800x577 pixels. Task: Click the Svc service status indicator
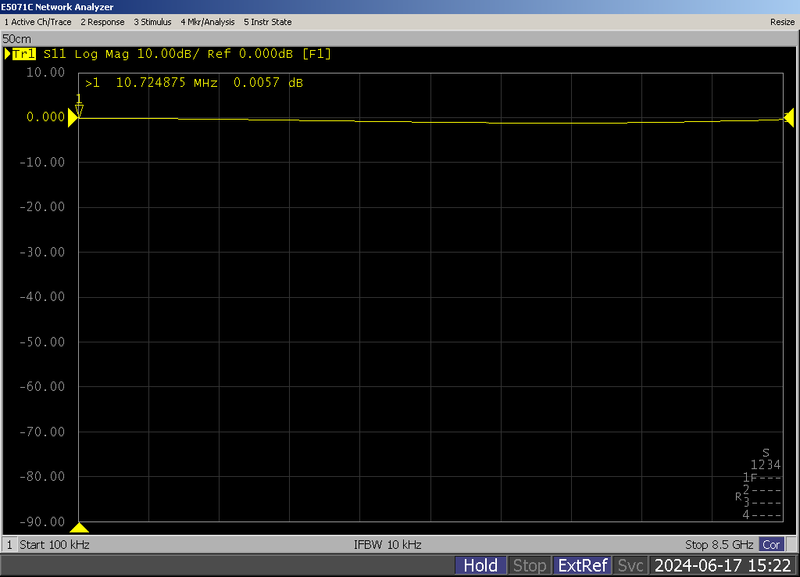[631, 566]
